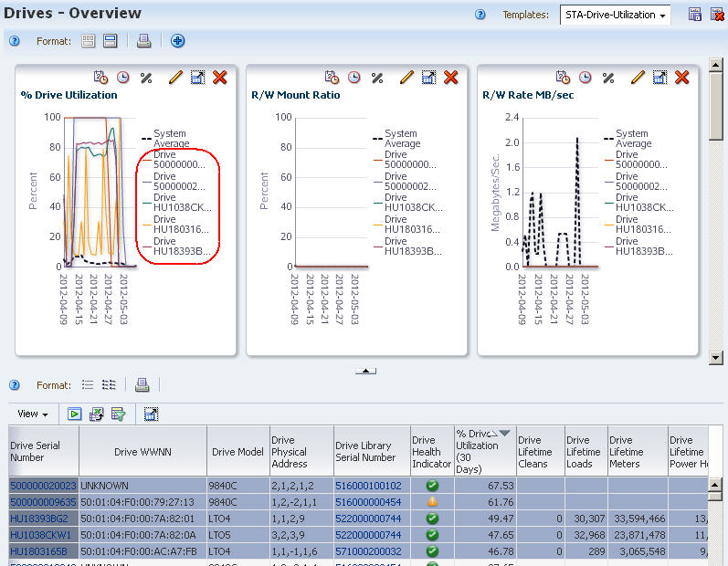
Task: Print the graphs using the upper printer icon
Action: (x=144, y=41)
